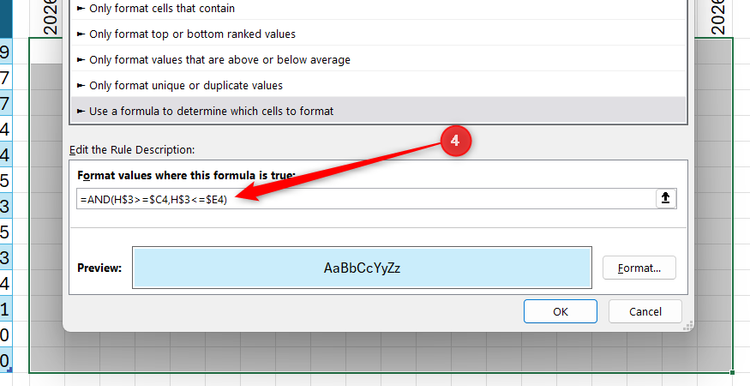The width and height of the screenshot is (750, 386).
Task: Pick 'Only format unique or duplicate values'
Action: (x=378, y=86)
